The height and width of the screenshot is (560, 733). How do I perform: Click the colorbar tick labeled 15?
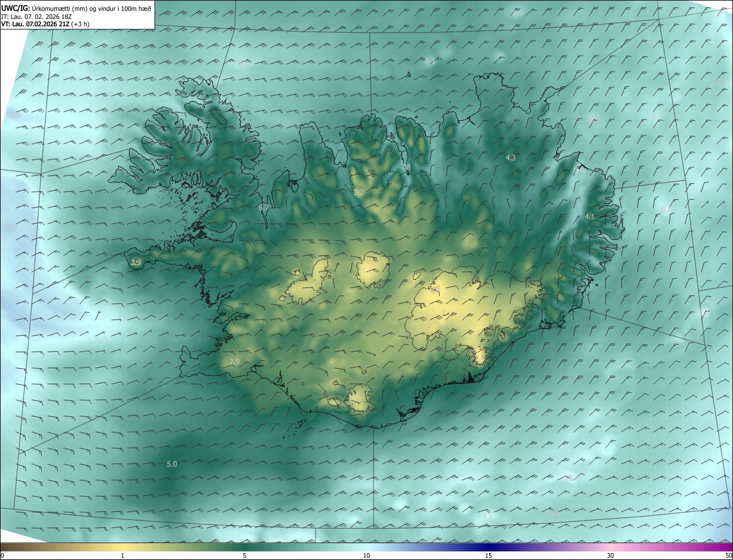tap(488, 555)
